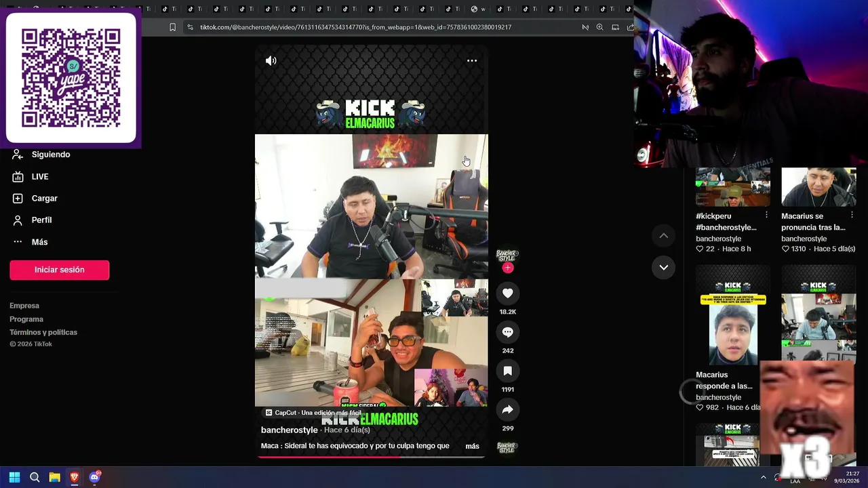Open Cargar upload page in sidebar
The image size is (868, 488).
[44, 199]
